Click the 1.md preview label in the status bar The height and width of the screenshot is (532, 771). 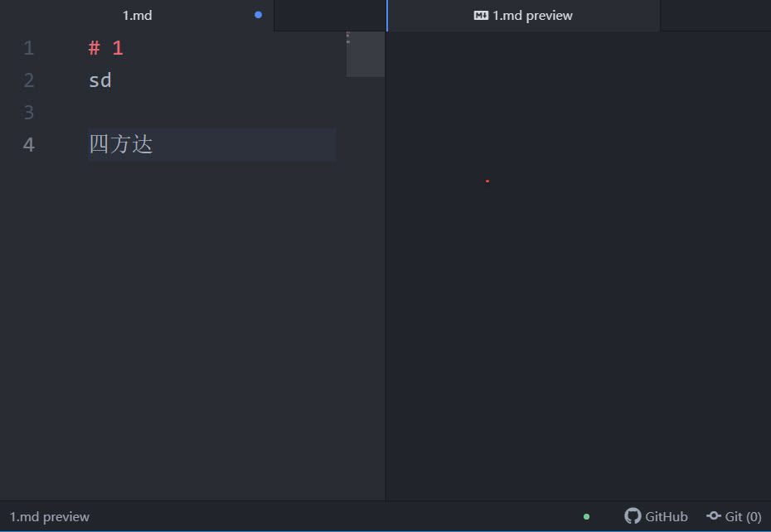pyautogui.click(x=49, y=516)
